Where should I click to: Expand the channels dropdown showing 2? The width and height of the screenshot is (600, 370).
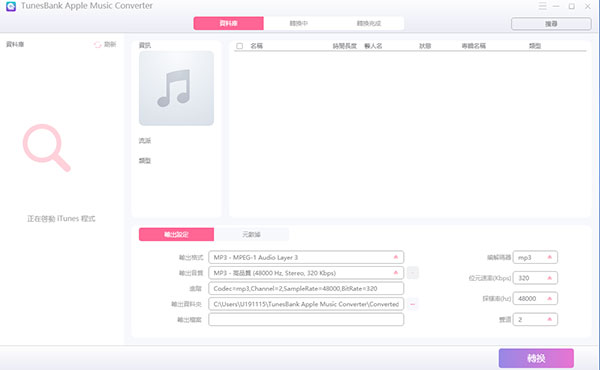(x=535, y=319)
